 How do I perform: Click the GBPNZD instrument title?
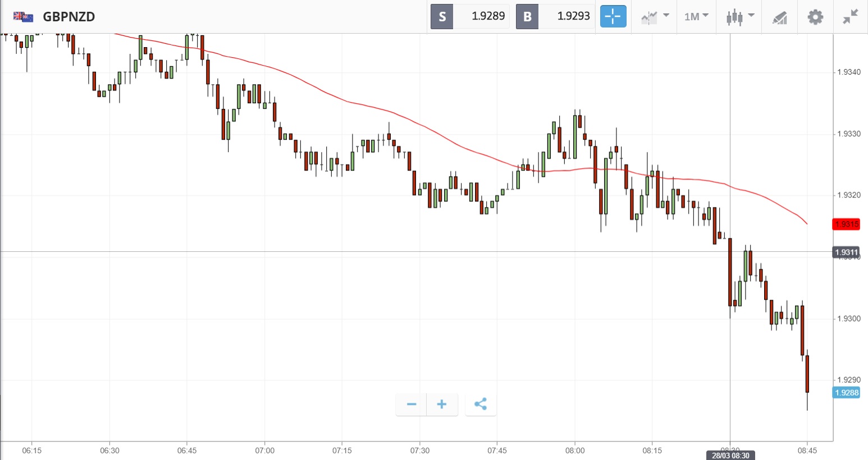[69, 17]
